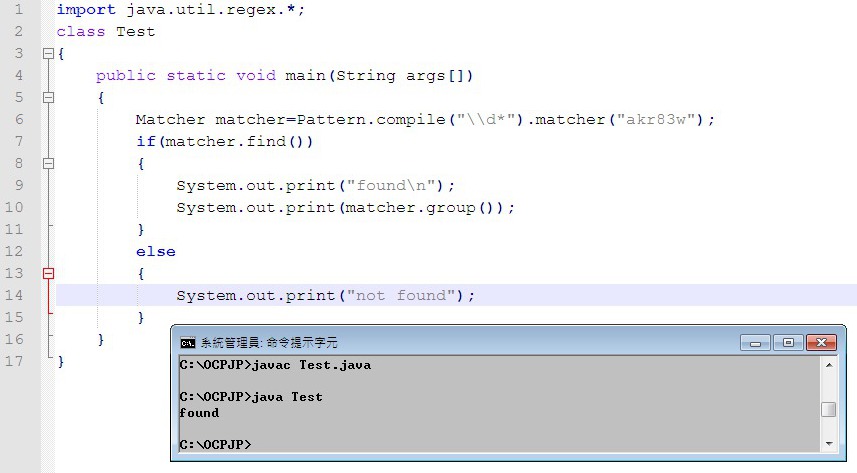Click the last C:\OCPJP> prompt in console

click(x=215, y=443)
